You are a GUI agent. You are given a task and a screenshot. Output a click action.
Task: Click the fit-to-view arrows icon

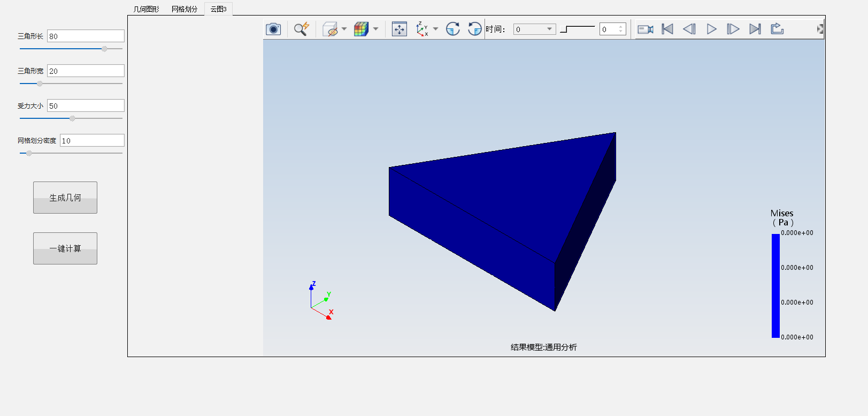(400, 29)
